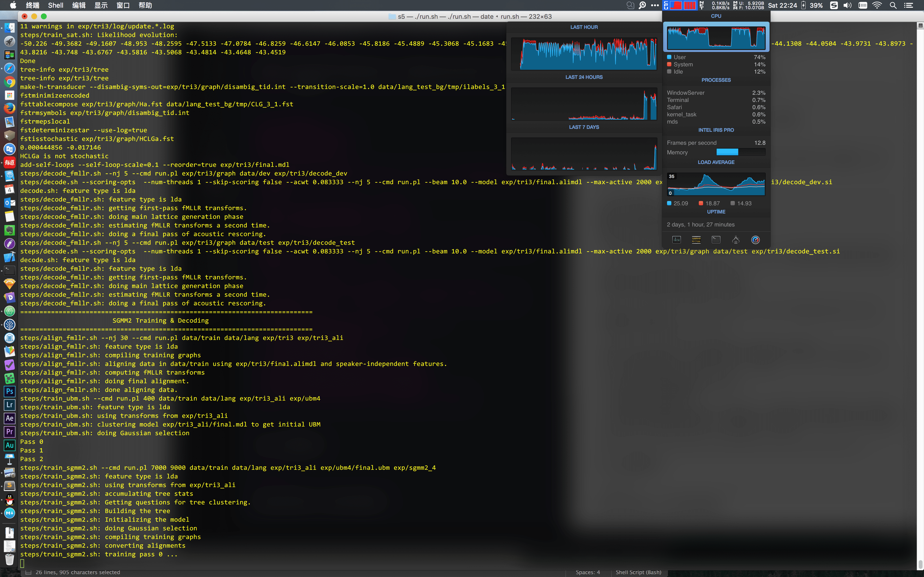Open Shell Script (Bash) syntax selector
This screenshot has width=924, height=577.
click(638, 572)
